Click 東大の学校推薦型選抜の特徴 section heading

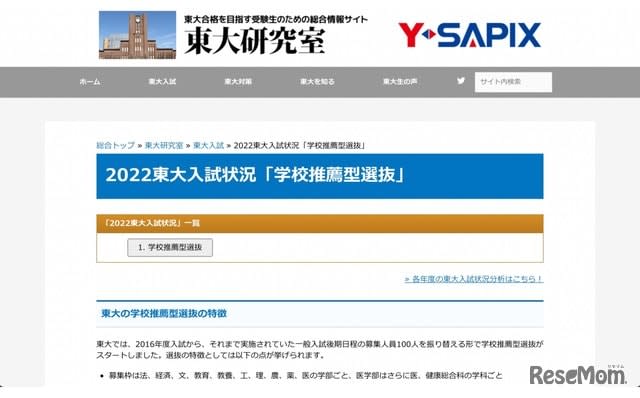tap(164, 314)
